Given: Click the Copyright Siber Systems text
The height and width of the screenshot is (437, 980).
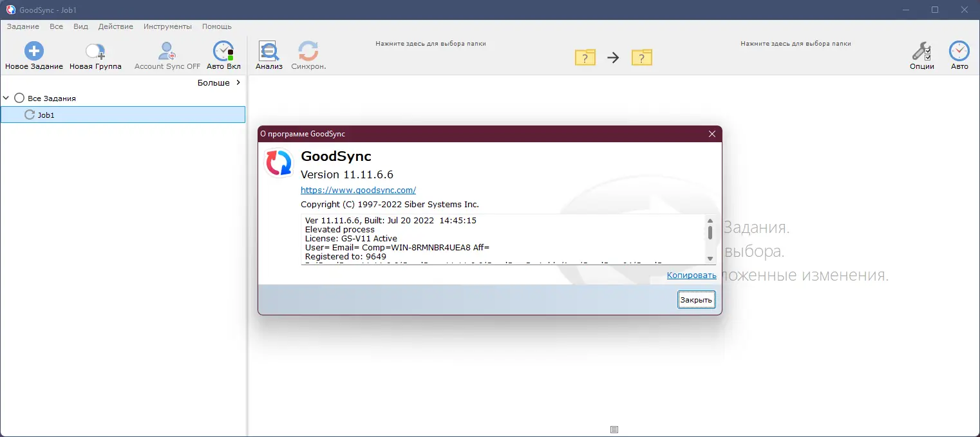Looking at the screenshot, I should coord(390,205).
